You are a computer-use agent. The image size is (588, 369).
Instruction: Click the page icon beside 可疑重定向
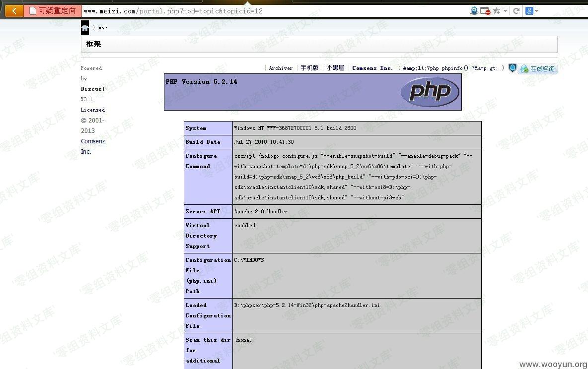pyautogui.click(x=33, y=10)
